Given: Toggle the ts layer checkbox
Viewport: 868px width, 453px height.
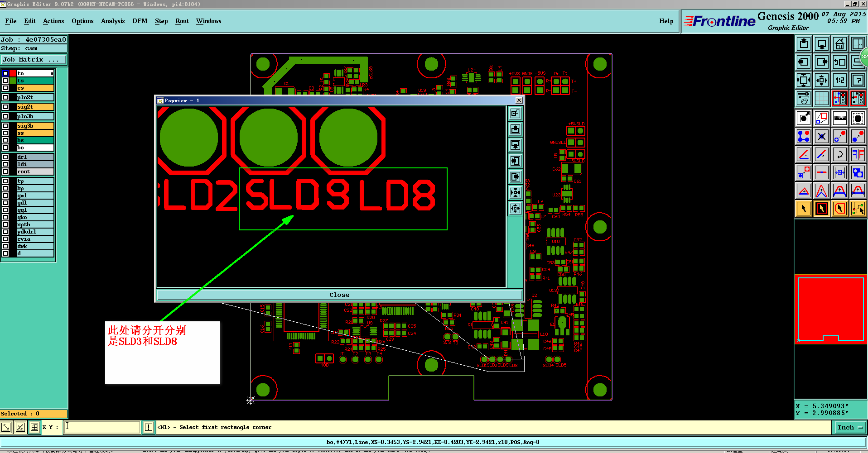Looking at the screenshot, I should [5, 81].
